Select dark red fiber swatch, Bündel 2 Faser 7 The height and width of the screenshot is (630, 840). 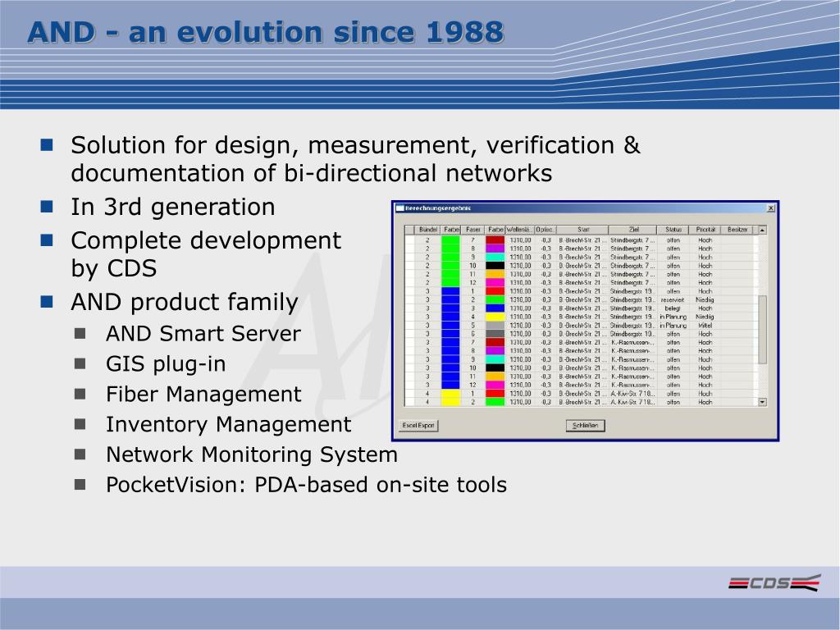click(x=495, y=240)
